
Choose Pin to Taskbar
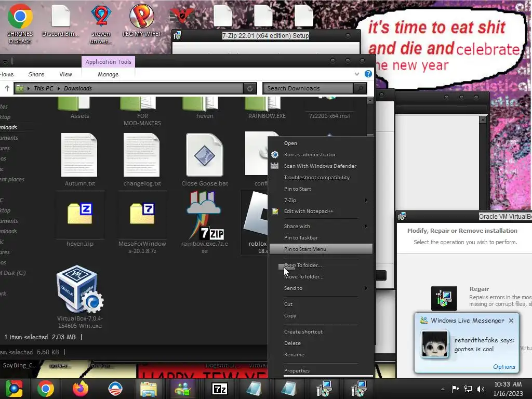(x=321, y=237)
